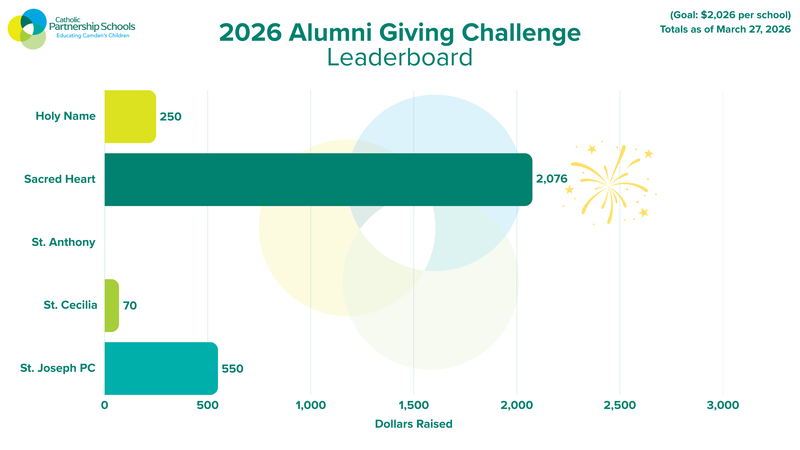Click the 550 value label
Image resolution: width=800 pixels, height=450 pixels.
(232, 369)
